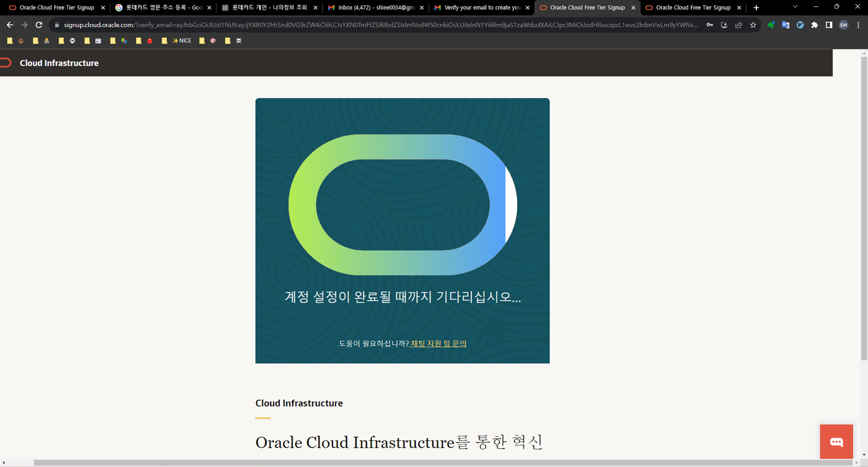
Task: Open the skull emoji bookmark folder
Action: pyautogui.click(x=233, y=41)
